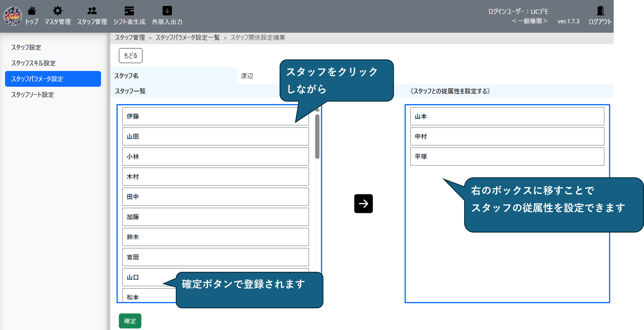Click the もどる back button
The width and height of the screenshot is (644, 330).
coord(131,56)
